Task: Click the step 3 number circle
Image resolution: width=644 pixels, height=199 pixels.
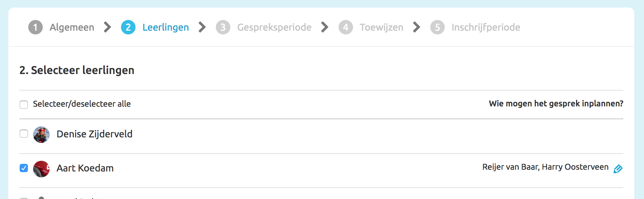Action: [x=223, y=28]
